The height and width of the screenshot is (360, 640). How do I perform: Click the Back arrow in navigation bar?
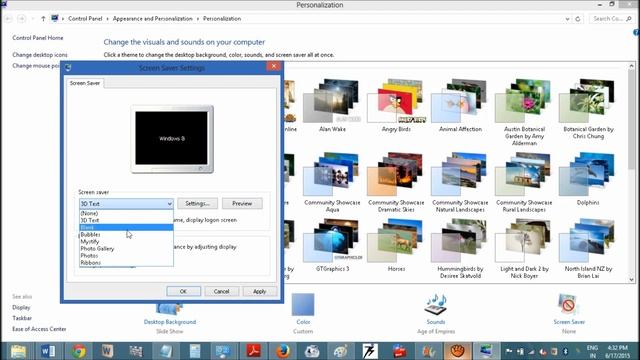pyautogui.click(x=9, y=19)
